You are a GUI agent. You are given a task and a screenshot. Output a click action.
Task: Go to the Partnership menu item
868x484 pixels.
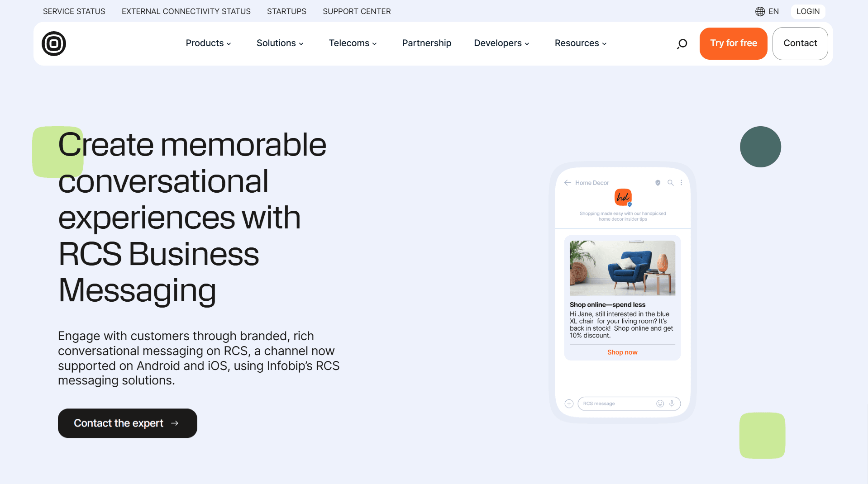426,43
